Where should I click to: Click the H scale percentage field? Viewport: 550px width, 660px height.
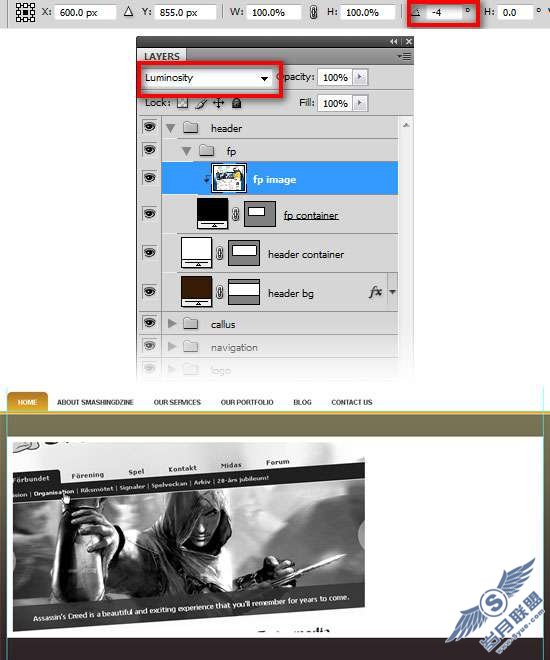coord(368,13)
